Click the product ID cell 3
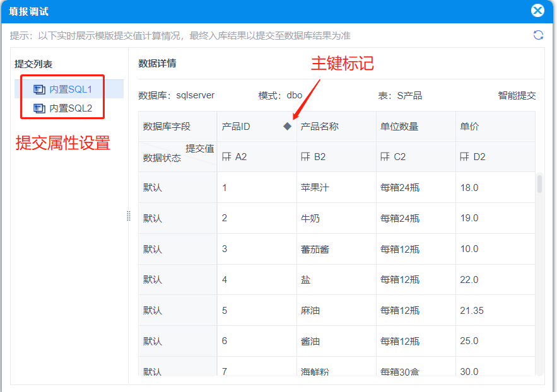The image size is (557, 392). pos(257,249)
